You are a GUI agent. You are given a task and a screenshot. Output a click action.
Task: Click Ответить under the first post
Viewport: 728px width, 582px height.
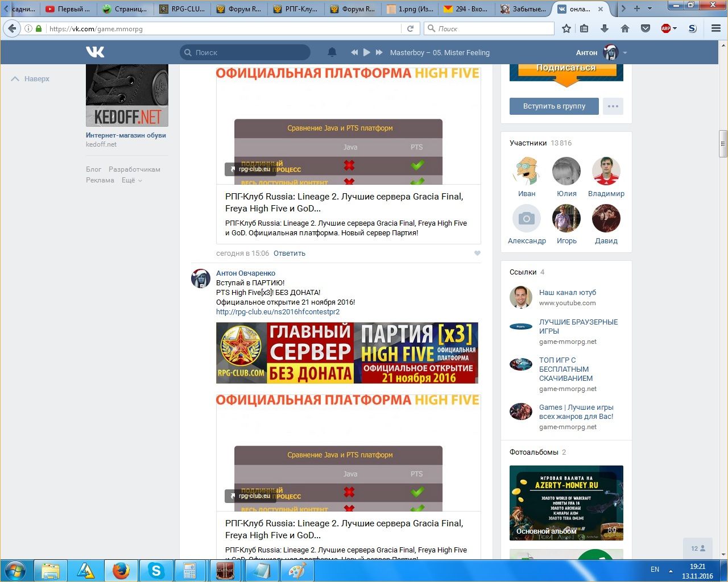pos(289,253)
